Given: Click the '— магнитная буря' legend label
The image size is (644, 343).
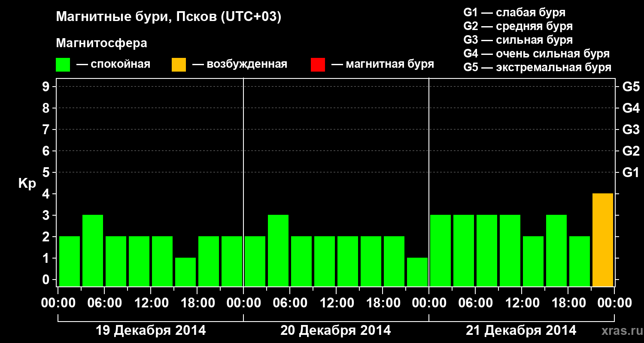Looking at the screenshot, I should 383,64.
